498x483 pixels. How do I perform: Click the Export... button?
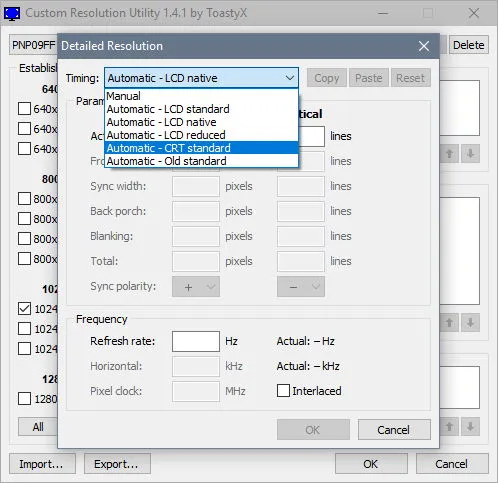coord(117,464)
